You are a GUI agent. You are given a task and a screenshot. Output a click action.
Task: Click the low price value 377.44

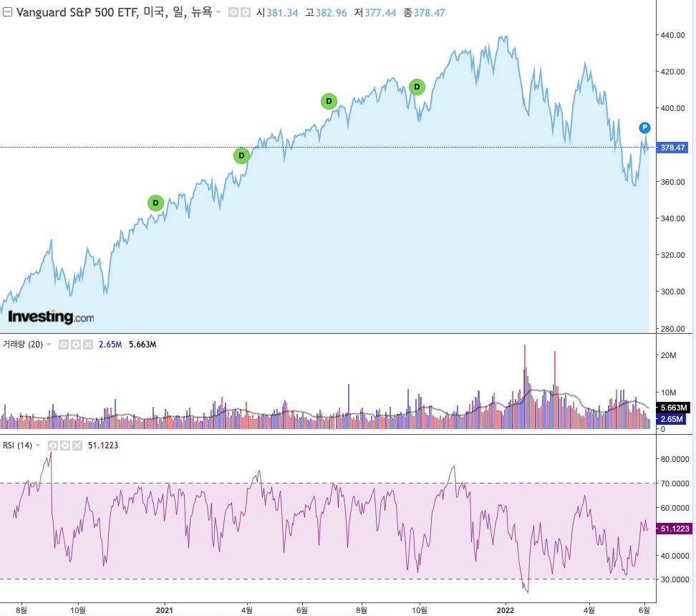380,13
